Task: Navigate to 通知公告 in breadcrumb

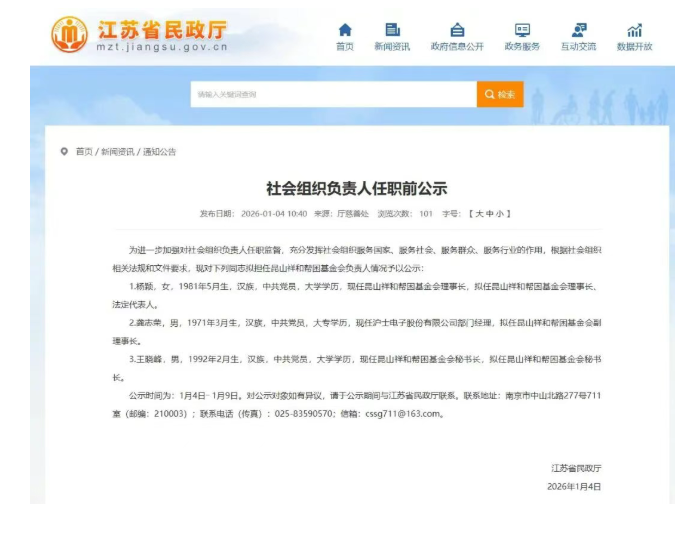Action: click(159, 152)
